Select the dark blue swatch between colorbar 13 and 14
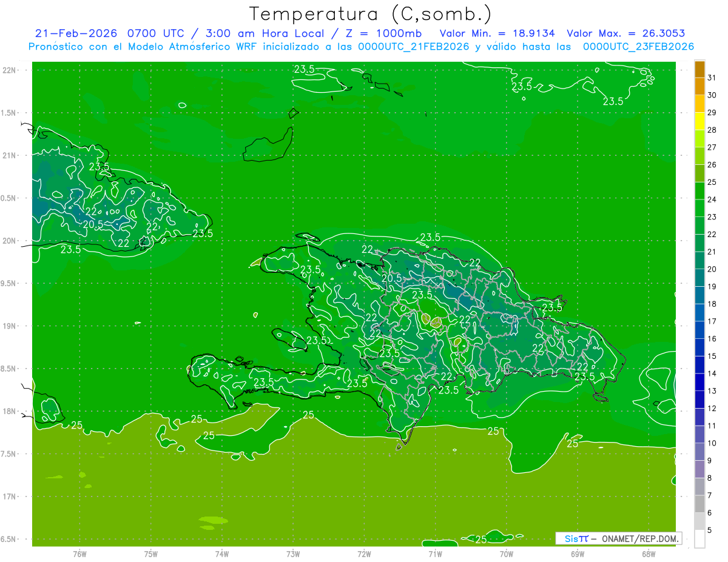Image resolution: width=728 pixels, height=562 pixels. coord(699,383)
